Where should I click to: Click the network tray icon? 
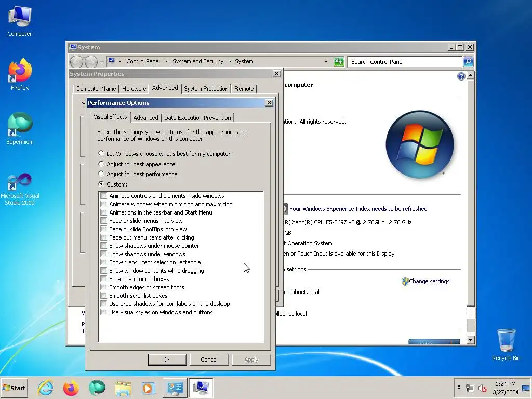[470, 388]
